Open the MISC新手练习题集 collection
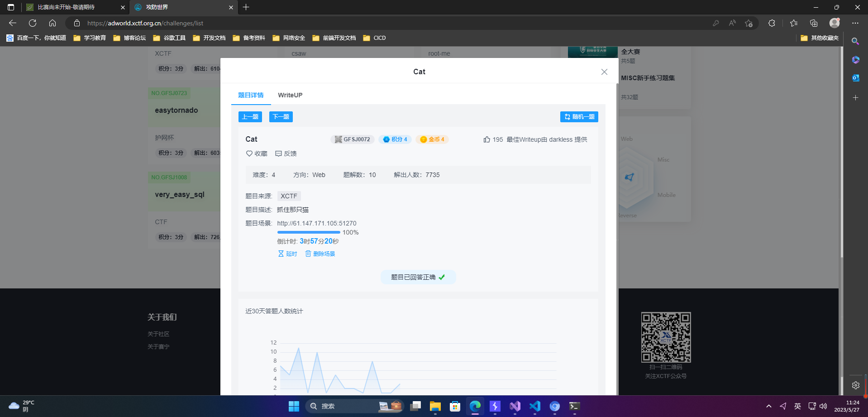The height and width of the screenshot is (417, 868). [648, 78]
